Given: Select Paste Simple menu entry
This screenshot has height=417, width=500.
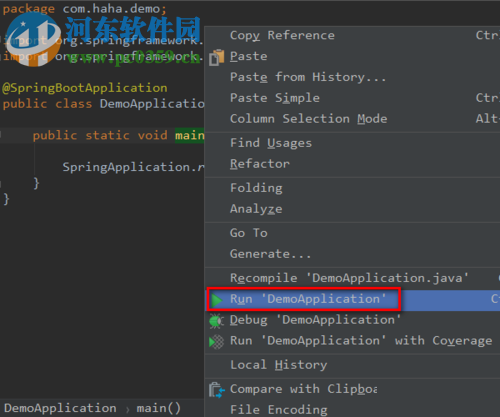Looking at the screenshot, I should click(352, 98).
